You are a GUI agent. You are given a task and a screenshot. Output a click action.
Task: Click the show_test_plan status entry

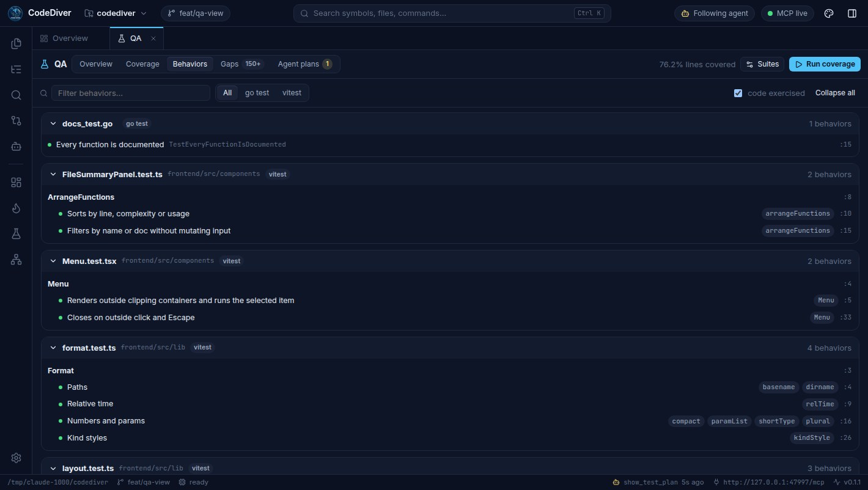[658, 482]
